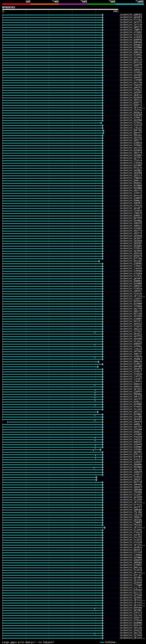This screenshot has height=644, width=146.
Task: Click the purple ~60% identity legend bar
Action: [x=73, y=4]
